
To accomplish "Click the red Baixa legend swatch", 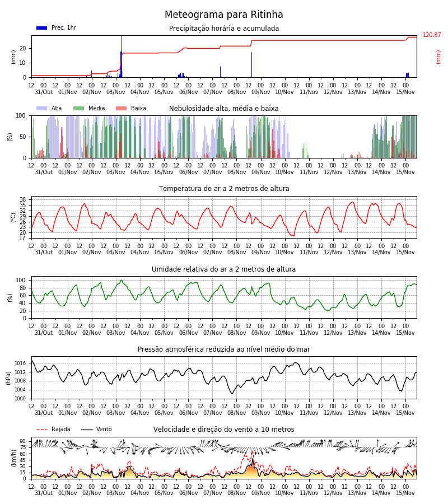I will coord(121,108).
